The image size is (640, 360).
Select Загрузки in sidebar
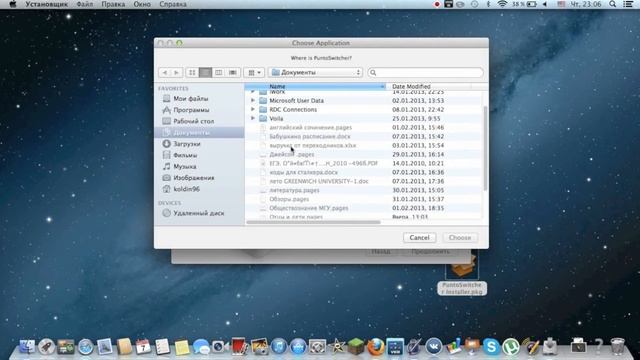click(x=200, y=144)
